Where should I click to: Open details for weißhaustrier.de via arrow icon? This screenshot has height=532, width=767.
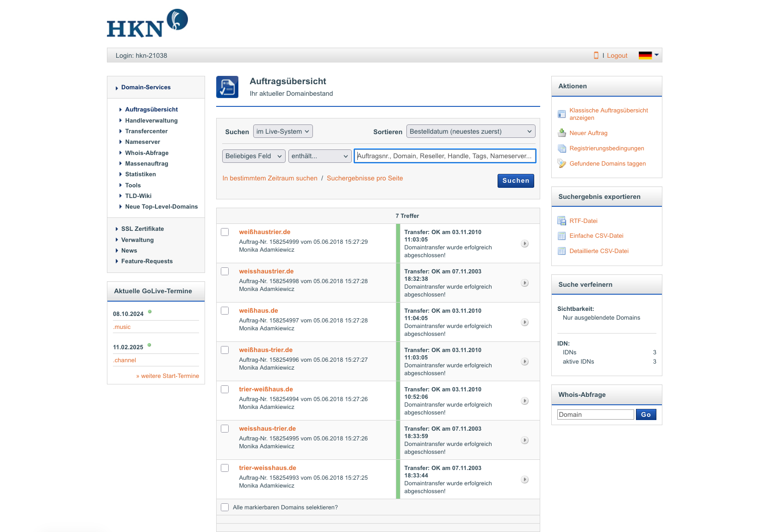point(524,243)
